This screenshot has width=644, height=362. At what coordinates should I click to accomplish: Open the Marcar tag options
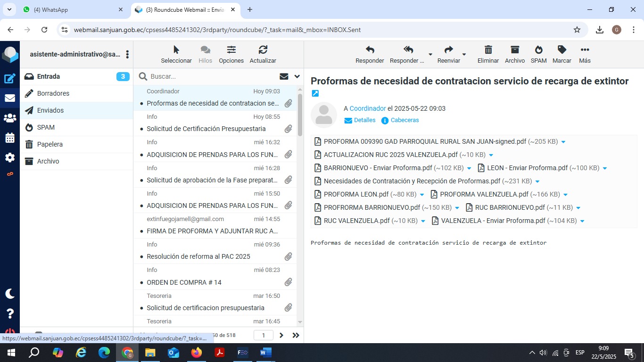[x=561, y=50]
